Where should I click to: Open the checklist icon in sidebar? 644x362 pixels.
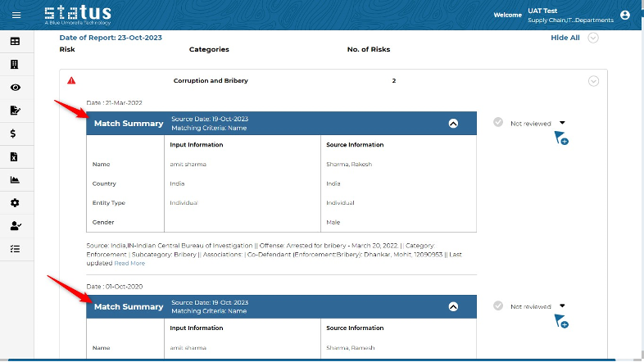(15, 248)
